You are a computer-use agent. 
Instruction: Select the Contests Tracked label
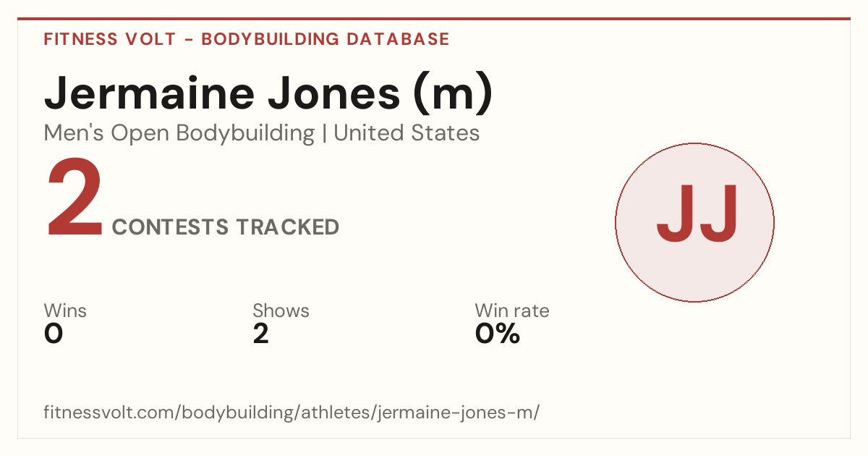pos(226,227)
